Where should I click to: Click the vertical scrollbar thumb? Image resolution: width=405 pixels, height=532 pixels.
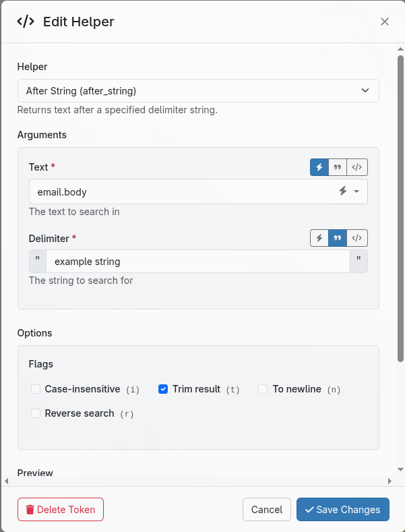point(400,209)
